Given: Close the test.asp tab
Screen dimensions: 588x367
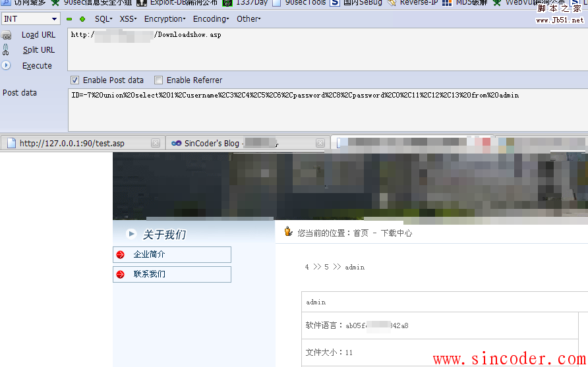Looking at the screenshot, I should coord(156,143).
